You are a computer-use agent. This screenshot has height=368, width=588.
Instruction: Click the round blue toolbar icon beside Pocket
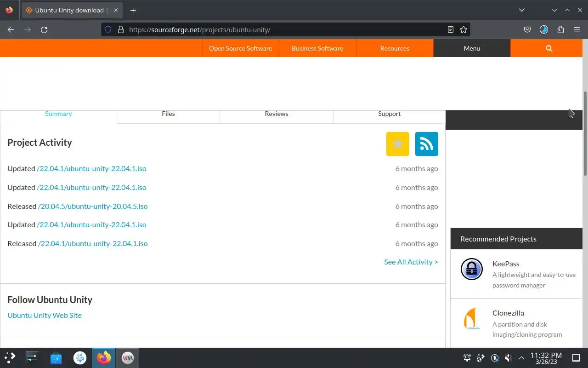click(x=544, y=29)
